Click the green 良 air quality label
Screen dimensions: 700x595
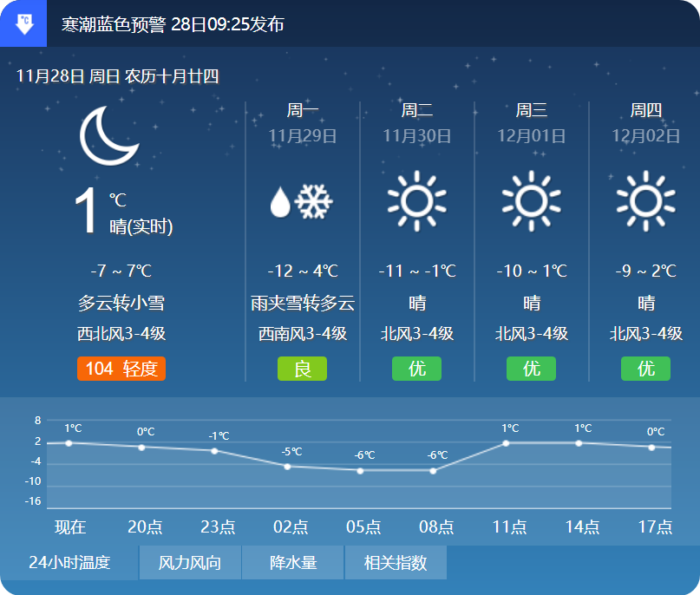pyautogui.click(x=302, y=369)
